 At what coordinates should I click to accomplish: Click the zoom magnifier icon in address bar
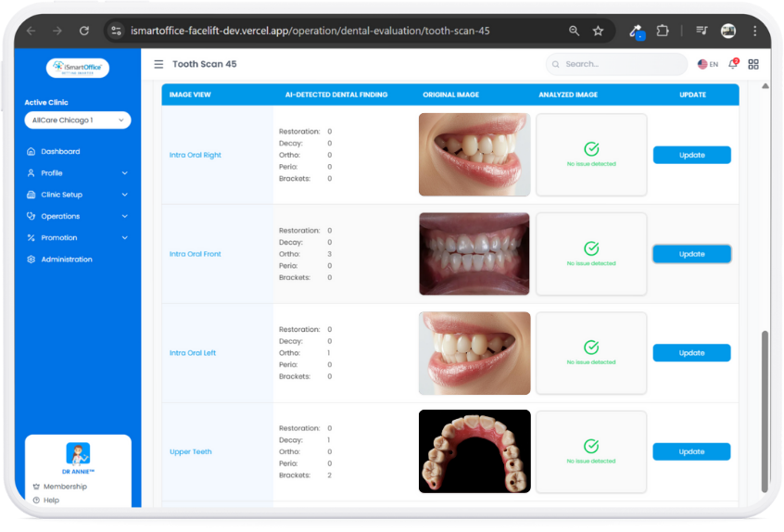(574, 31)
